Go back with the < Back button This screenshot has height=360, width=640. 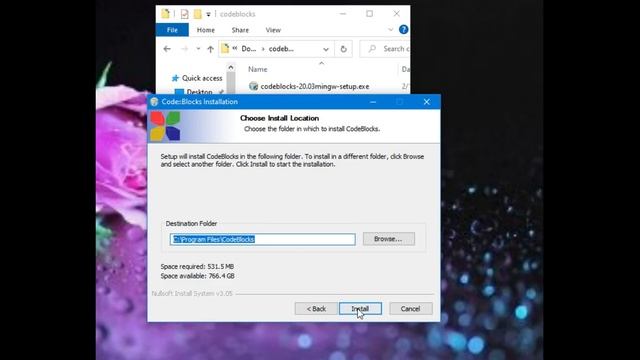click(316, 309)
